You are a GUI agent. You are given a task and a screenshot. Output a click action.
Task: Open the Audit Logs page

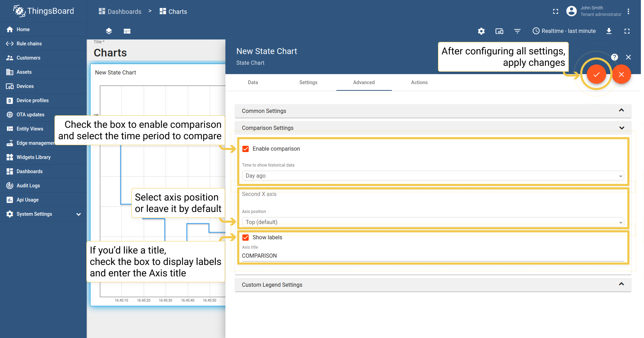pyautogui.click(x=27, y=185)
